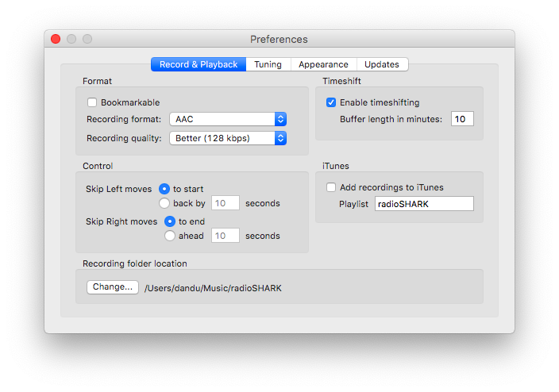Click Change... to pick recording folder
The image size is (559, 392).
pyautogui.click(x=113, y=287)
